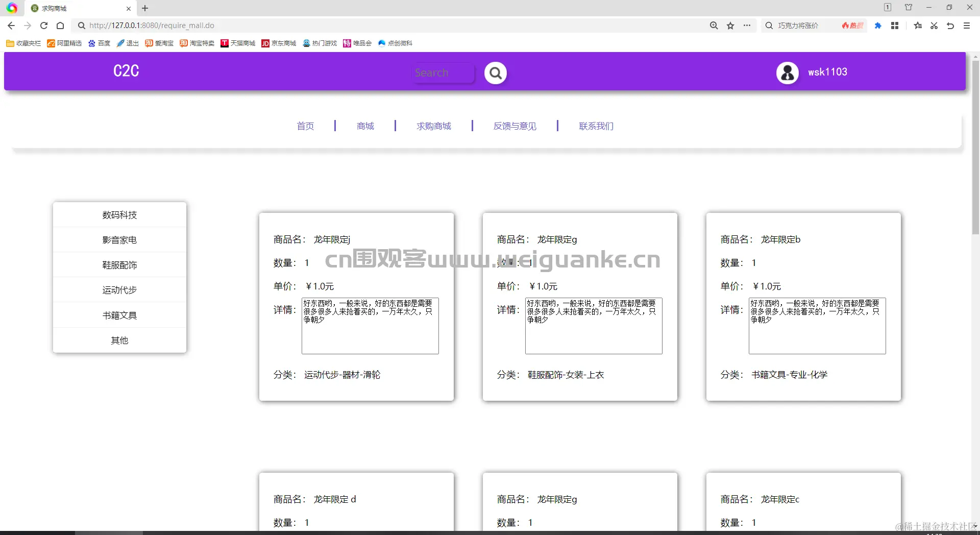The image size is (980, 535).
Task: Open the 淘宝特卖 bookmark
Action: (x=197, y=43)
